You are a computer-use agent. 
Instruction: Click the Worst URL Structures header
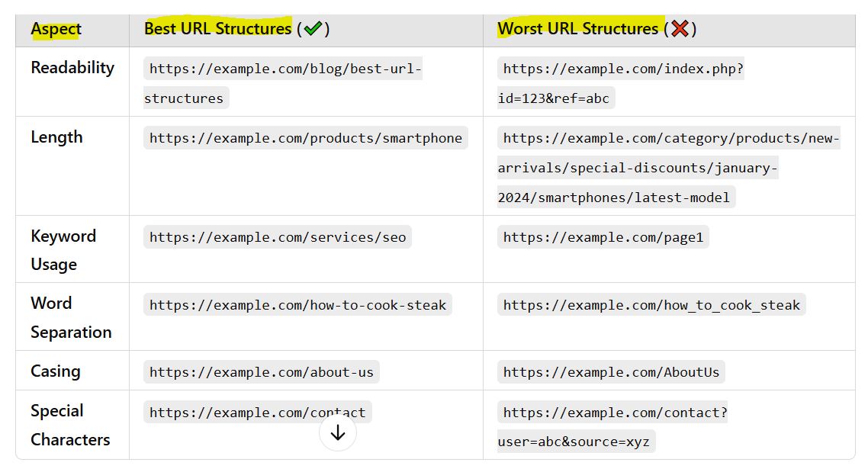point(578,28)
